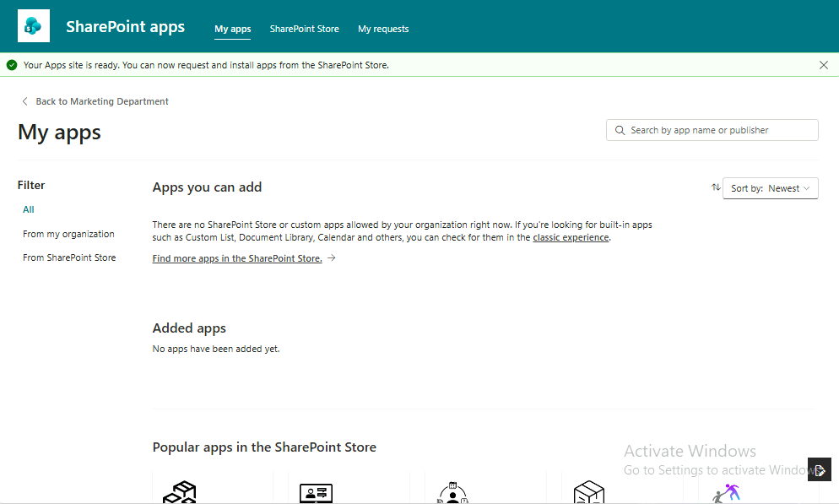This screenshot has width=839, height=504.
Task: Click the SharePoint logo icon
Action: tap(34, 25)
